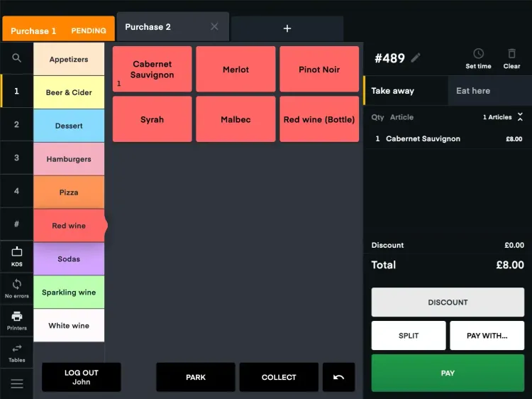Screen dimensions: 532x399
Task: Select the Red wine category
Action: [69, 226]
